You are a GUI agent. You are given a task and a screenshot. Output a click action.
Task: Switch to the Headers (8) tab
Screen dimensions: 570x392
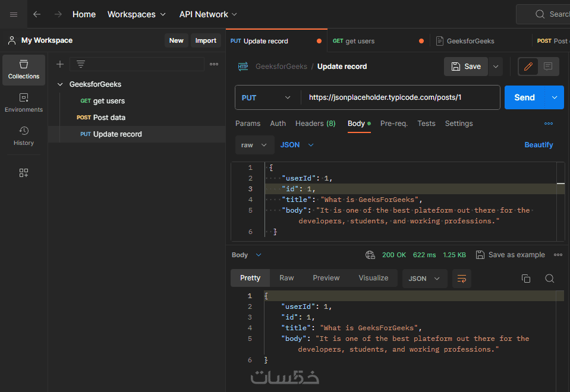tap(315, 124)
